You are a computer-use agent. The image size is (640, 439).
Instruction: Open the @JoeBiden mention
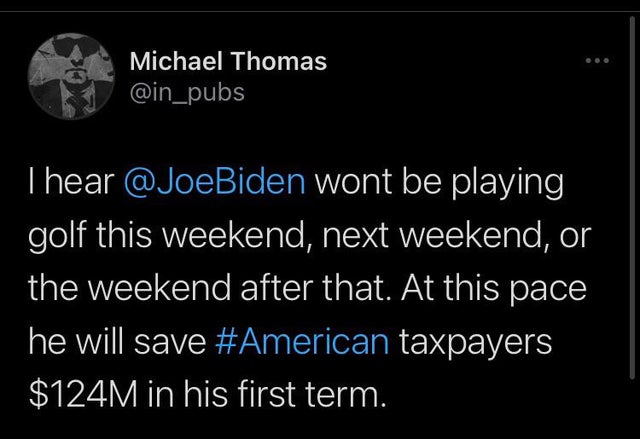point(214,182)
